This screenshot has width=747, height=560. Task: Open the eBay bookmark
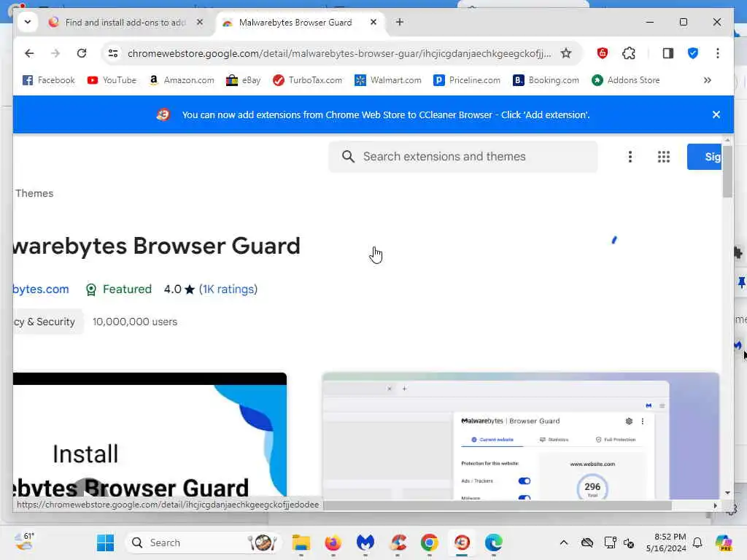point(244,80)
